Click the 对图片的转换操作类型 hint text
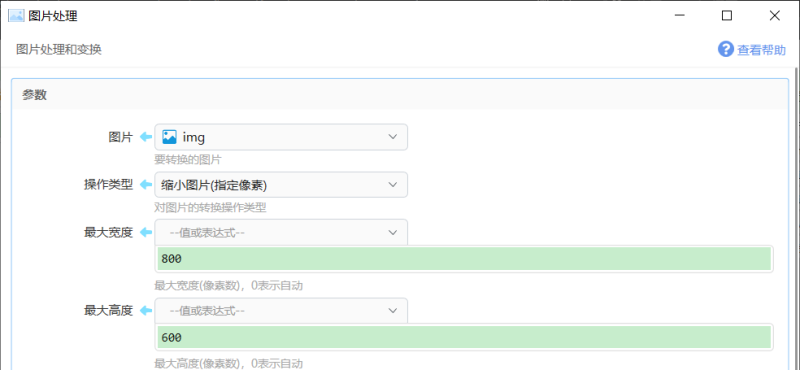800x370 pixels. point(210,208)
